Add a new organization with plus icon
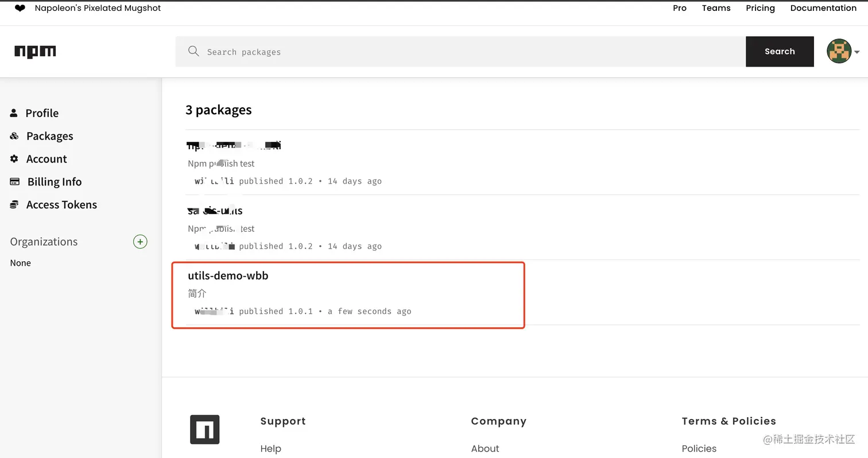 (x=140, y=242)
